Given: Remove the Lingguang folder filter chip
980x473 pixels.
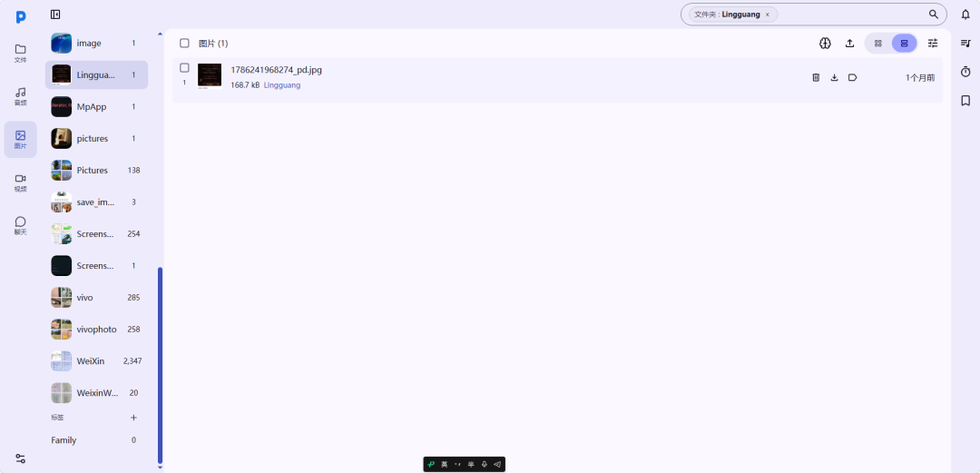Looking at the screenshot, I should [x=768, y=15].
